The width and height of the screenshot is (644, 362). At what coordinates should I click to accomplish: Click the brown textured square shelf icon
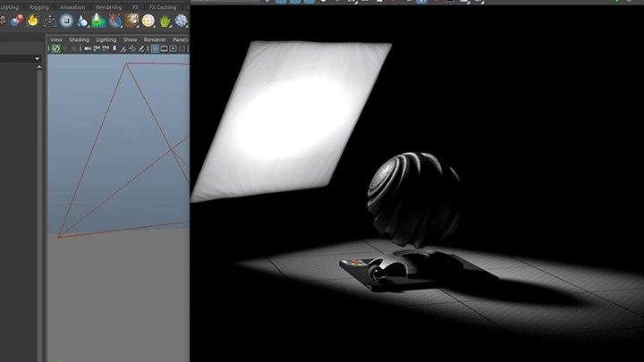click(x=131, y=21)
